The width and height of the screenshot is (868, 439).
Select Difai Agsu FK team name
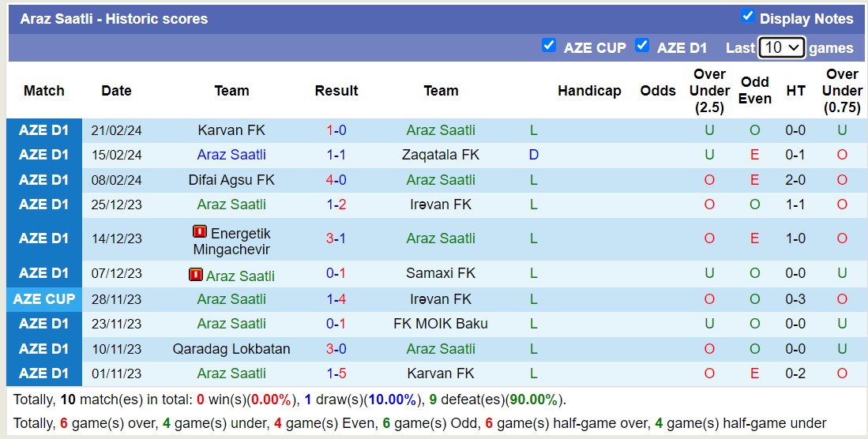pyautogui.click(x=231, y=180)
